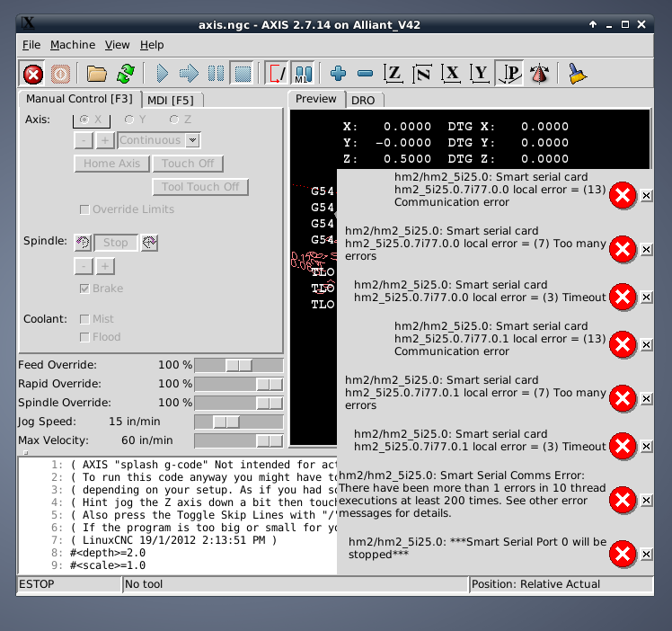The image size is (672, 631).
Task: Switch to the Y front view
Action: click(x=480, y=74)
